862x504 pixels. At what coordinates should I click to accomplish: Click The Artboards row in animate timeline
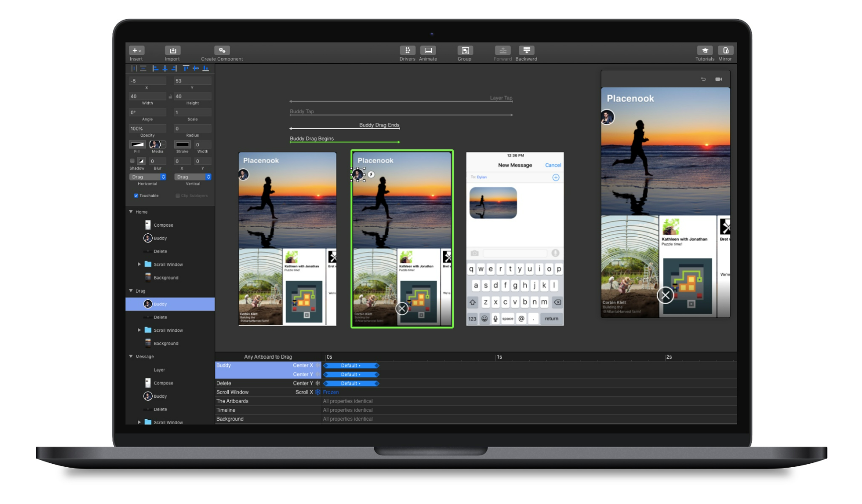point(476,401)
